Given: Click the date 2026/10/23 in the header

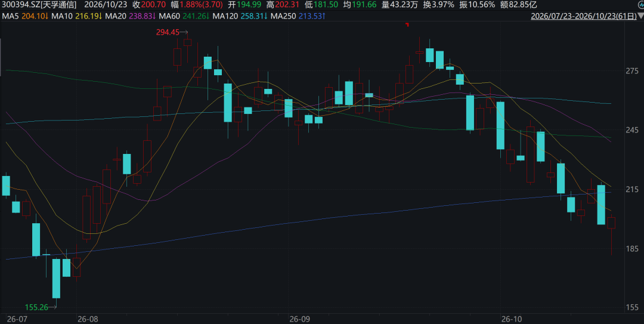Looking at the screenshot, I should [106, 5].
